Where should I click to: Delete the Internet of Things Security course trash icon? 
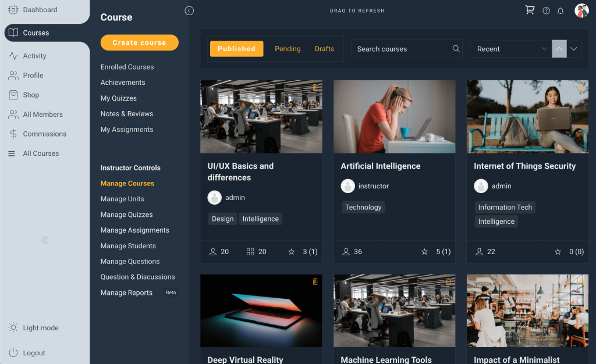pyautogui.click(x=581, y=87)
